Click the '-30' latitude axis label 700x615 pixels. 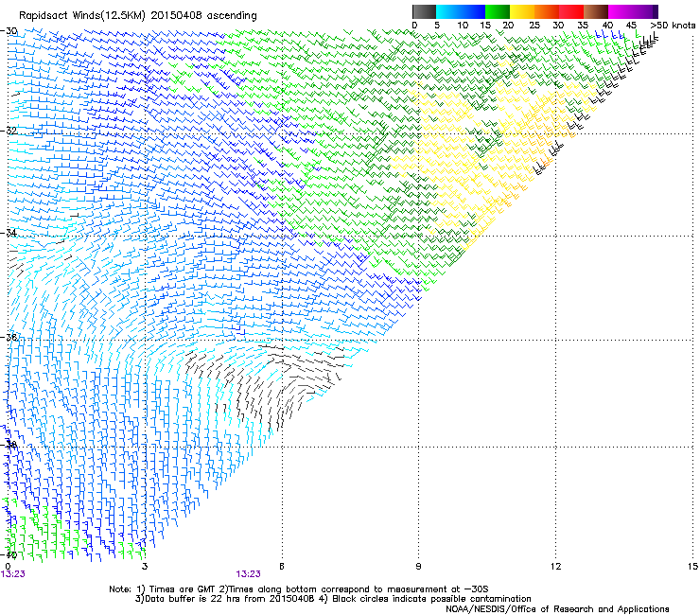(9, 31)
